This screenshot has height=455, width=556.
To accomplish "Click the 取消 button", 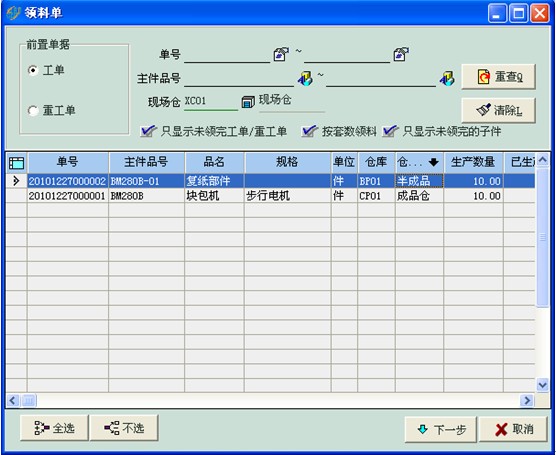I will point(513,429).
